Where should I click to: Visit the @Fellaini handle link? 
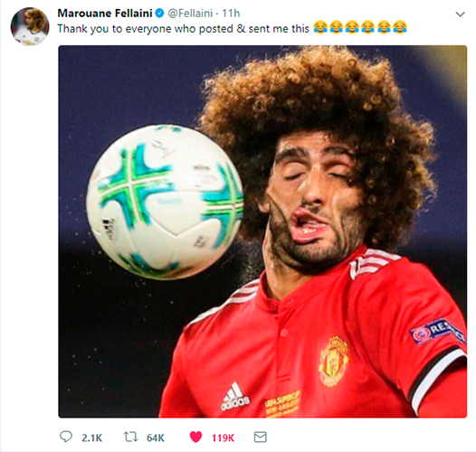click(x=190, y=14)
